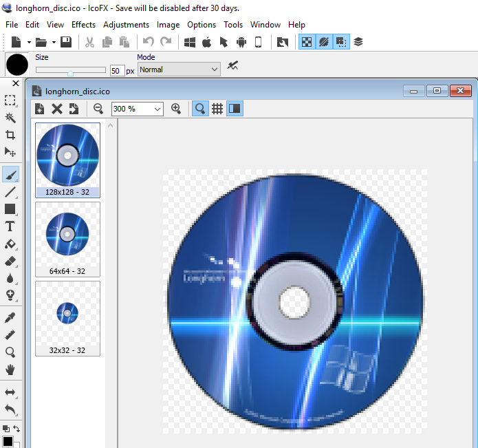Viewport: 478px width, 448px height.
Task: Toggle the selection overlay toolbar button
Action: coord(341,42)
